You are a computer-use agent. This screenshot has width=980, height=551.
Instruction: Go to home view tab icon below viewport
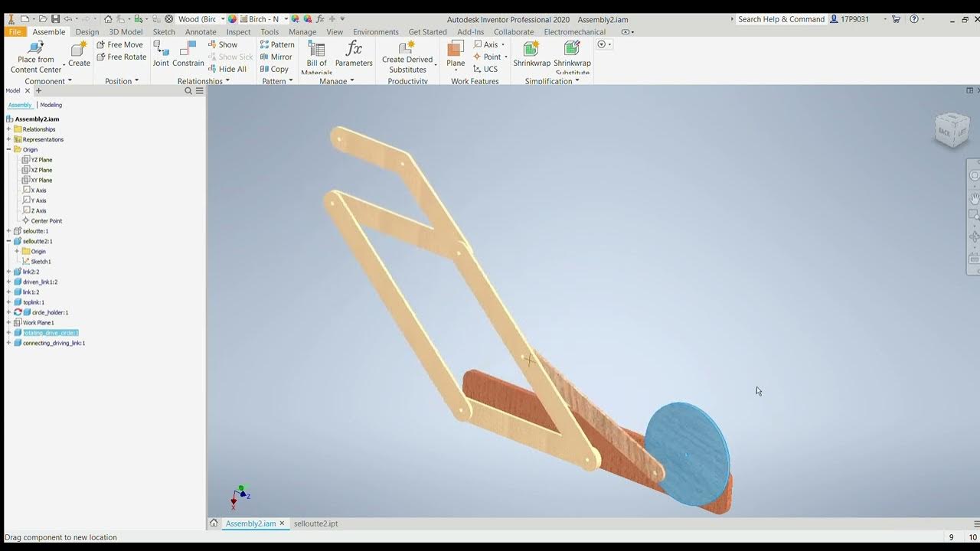pos(214,523)
